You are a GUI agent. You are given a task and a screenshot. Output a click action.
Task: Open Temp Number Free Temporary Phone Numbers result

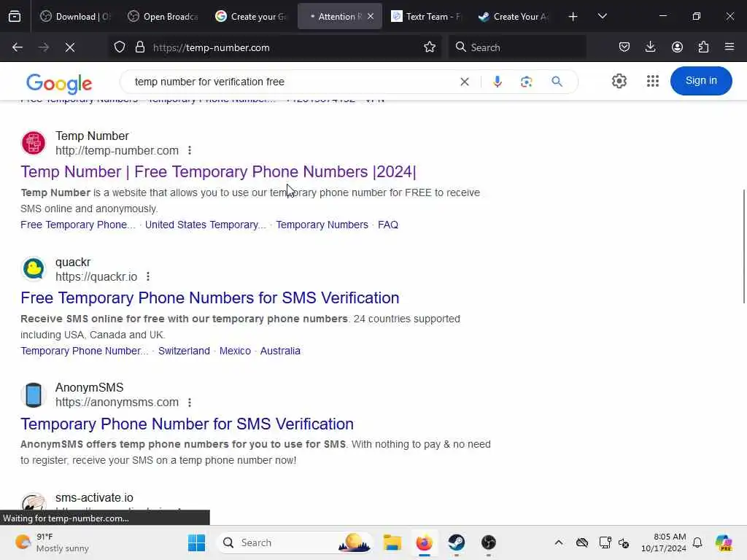click(x=218, y=171)
